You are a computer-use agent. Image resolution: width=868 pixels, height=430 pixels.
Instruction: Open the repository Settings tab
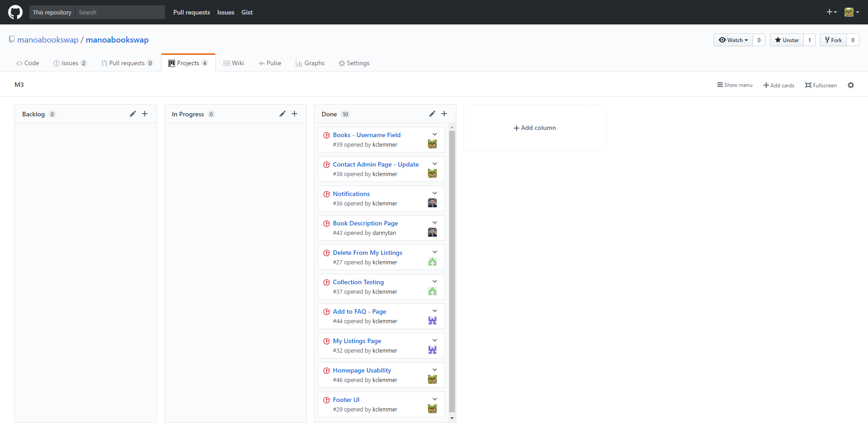point(354,63)
